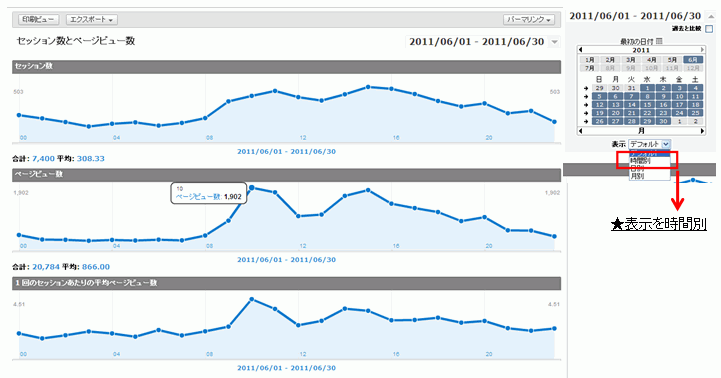The image size is (721, 378).
Task: Open the 表示 デフォルト combo box
Action: click(649, 144)
